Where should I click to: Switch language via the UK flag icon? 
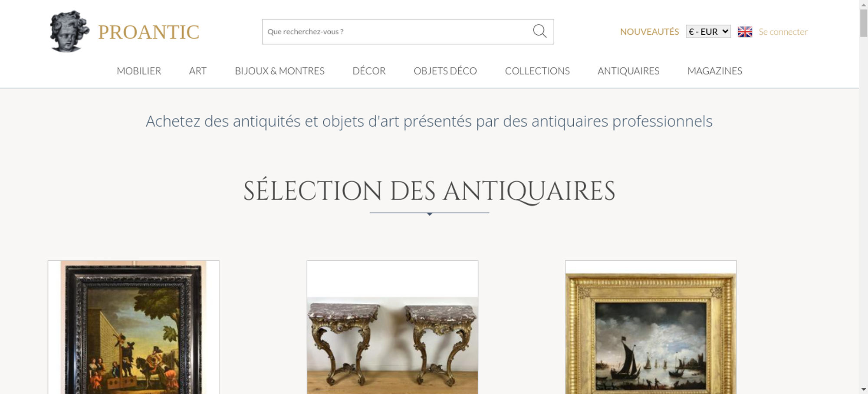coord(745,32)
